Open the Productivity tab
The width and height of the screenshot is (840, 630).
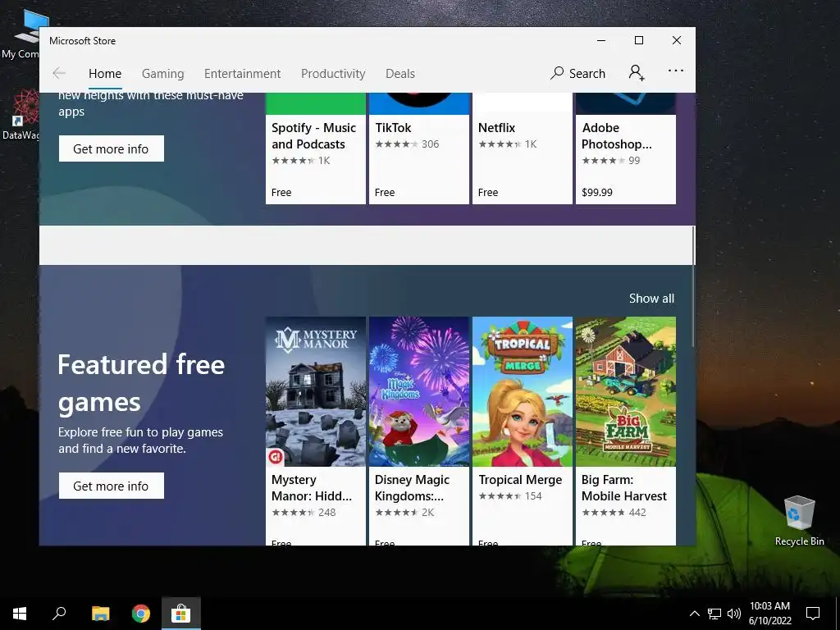[x=333, y=73]
